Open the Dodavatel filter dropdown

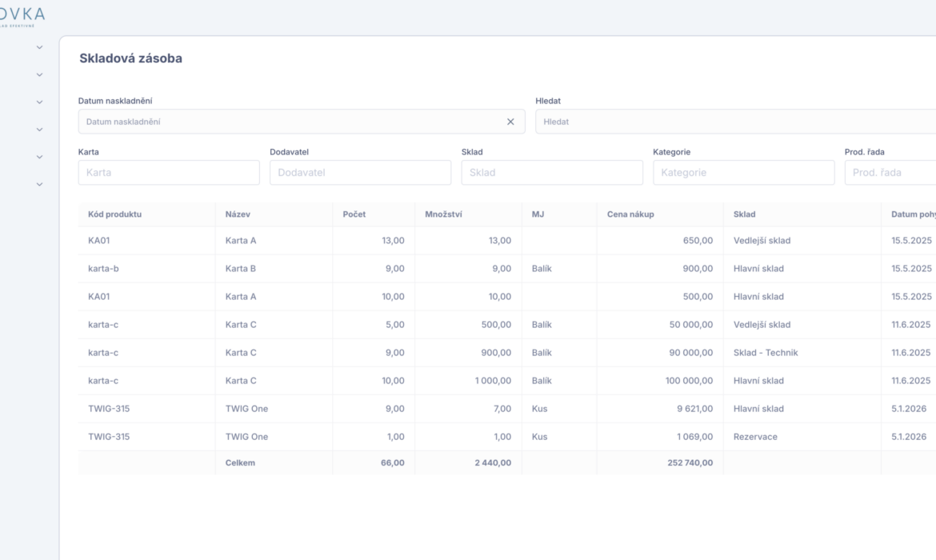[x=360, y=173]
